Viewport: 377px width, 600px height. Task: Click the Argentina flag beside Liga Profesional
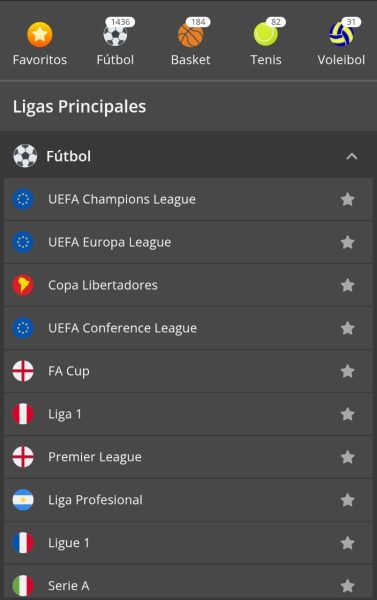pyautogui.click(x=23, y=500)
